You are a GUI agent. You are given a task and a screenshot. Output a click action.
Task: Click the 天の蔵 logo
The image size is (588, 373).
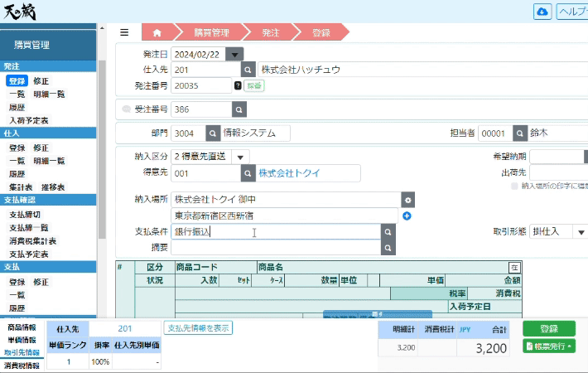tap(20, 12)
